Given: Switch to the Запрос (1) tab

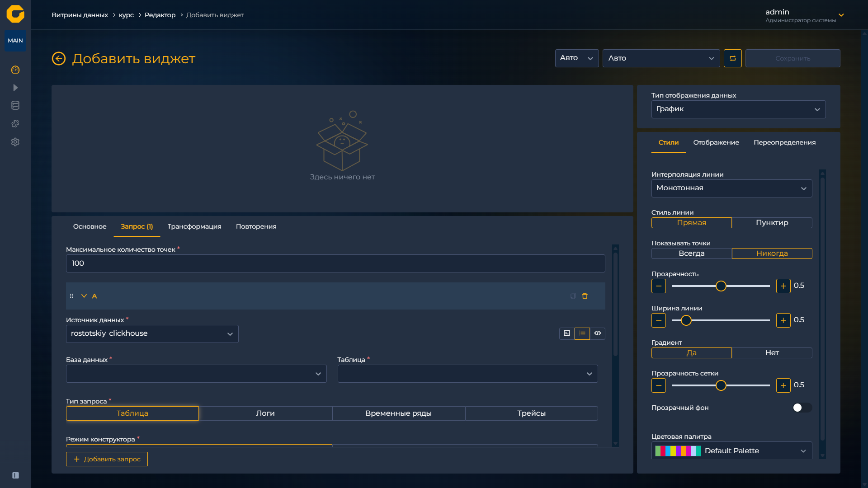Looking at the screenshot, I should (x=137, y=227).
